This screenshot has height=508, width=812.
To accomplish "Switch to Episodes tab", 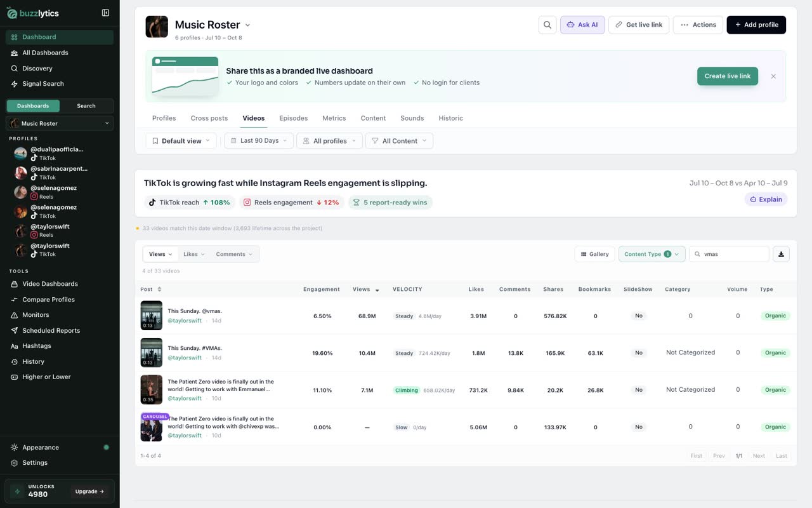I will pos(294,118).
